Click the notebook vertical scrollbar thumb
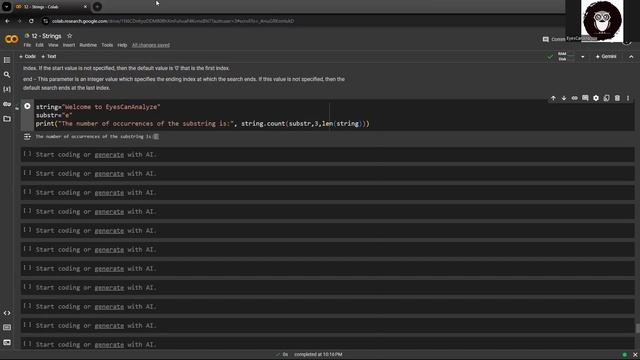Viewport: 640px width, 360px height. tap(637, 329)
